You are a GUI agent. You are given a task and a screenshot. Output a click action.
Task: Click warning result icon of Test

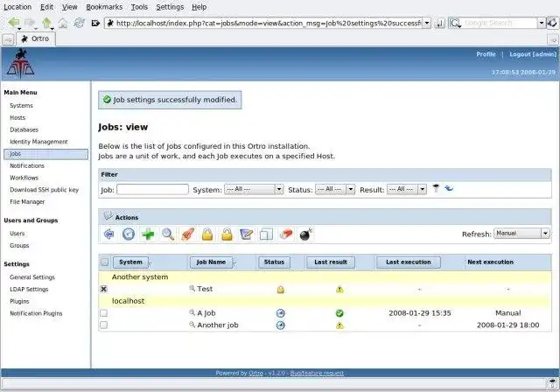pyautogui.click(x=339, y=289)
